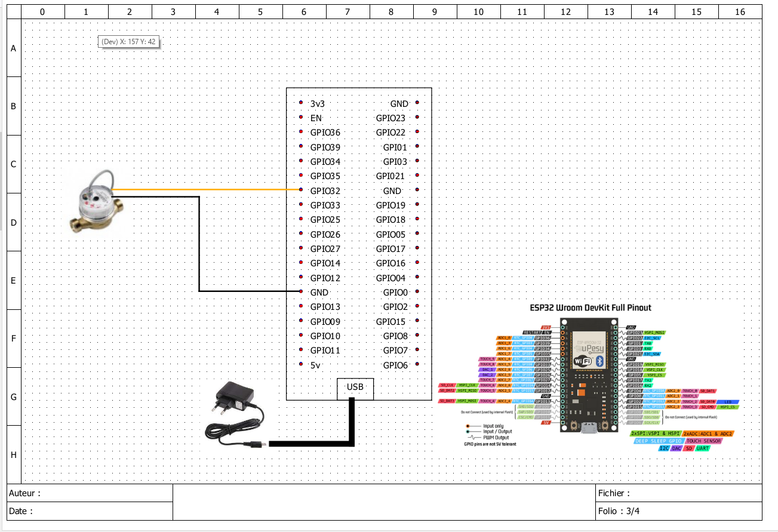Click row header F
The width and height of the screenshot is (778, 532).
(x=14, y=339)
